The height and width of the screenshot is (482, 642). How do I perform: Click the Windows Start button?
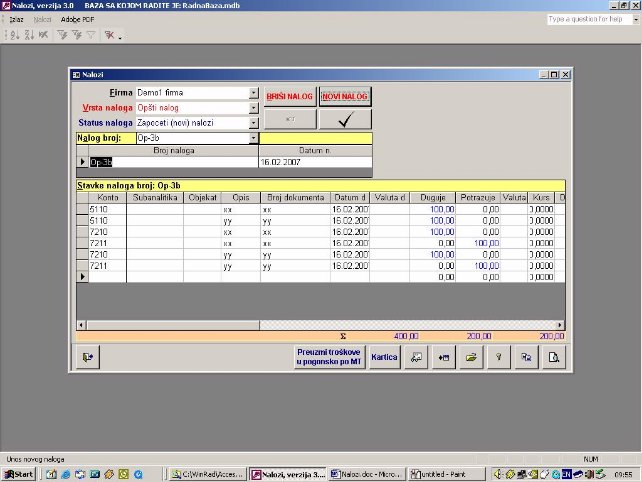(x=19, y=473)
